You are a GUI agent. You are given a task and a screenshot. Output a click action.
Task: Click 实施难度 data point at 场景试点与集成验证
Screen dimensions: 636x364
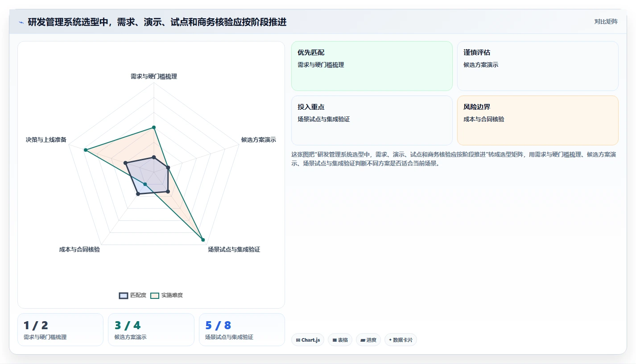[x=203, y=240]
